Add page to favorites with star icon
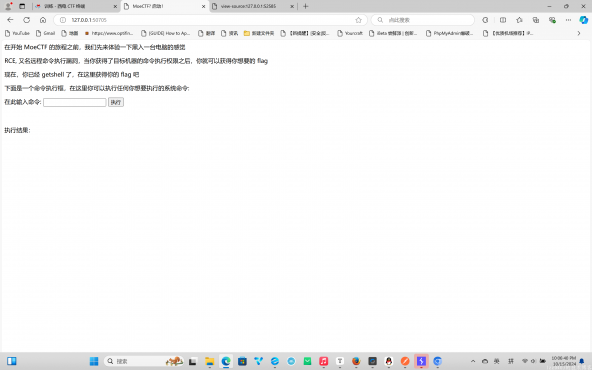This screenshot has width=592, height=370. [358, 20]
